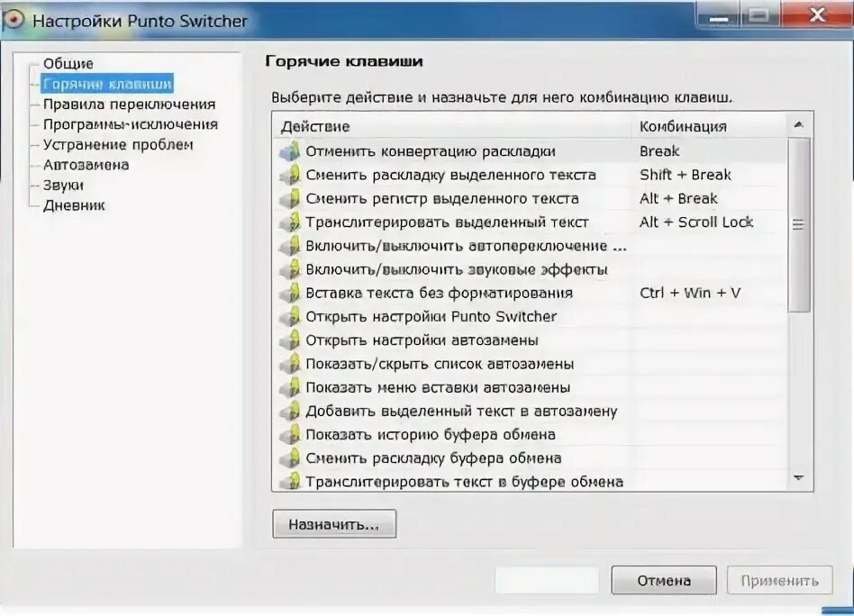Click icon beside "Вставка текста без форматирования"
This screenshot has width=854, height=616.
(x=290, y=293)
